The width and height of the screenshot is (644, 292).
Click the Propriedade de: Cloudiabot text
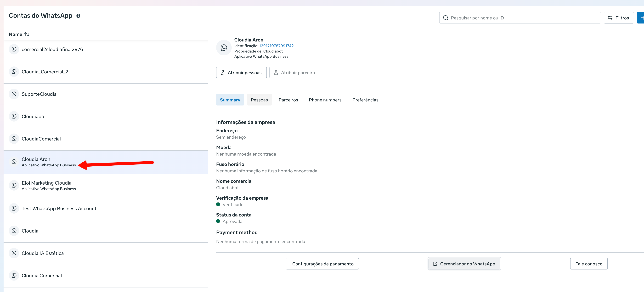259,51
